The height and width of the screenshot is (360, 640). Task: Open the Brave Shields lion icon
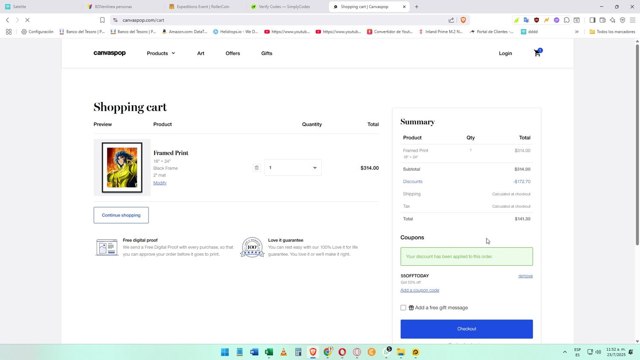click(x=463, y=20)
